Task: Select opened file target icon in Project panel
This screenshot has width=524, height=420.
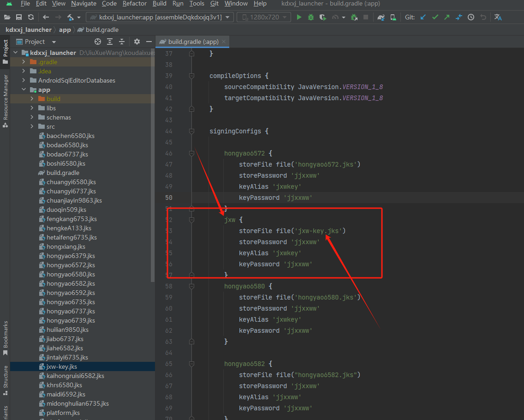Action: point(97,42)
